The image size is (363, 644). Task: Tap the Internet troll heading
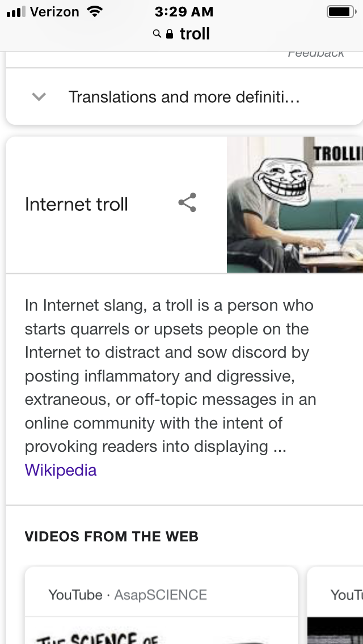[77, 204]
